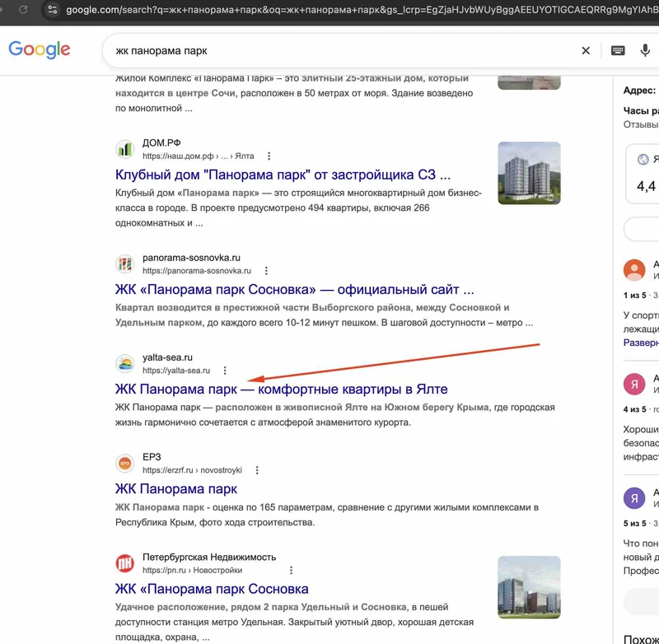Open pn.ru 'ЖК «Панорама парк Сосновка' link
659x644 pixels.
pos(212,589)
